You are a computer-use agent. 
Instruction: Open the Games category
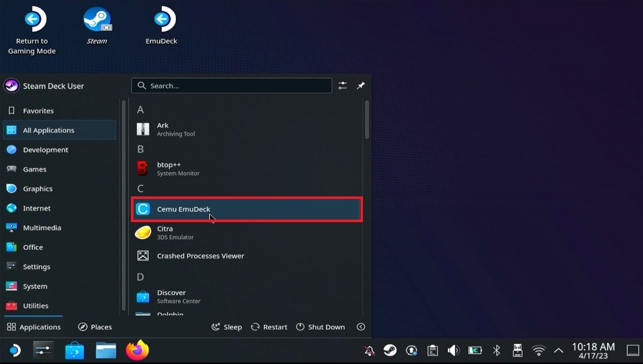59,169
